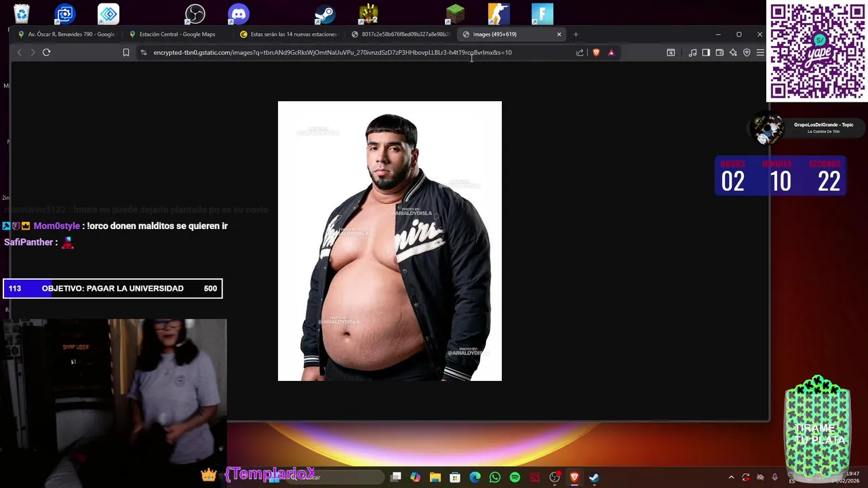Viewport: 868px width, 488px height.
Task: Open search tabs icon in toolbar
Action: (671, 52)
